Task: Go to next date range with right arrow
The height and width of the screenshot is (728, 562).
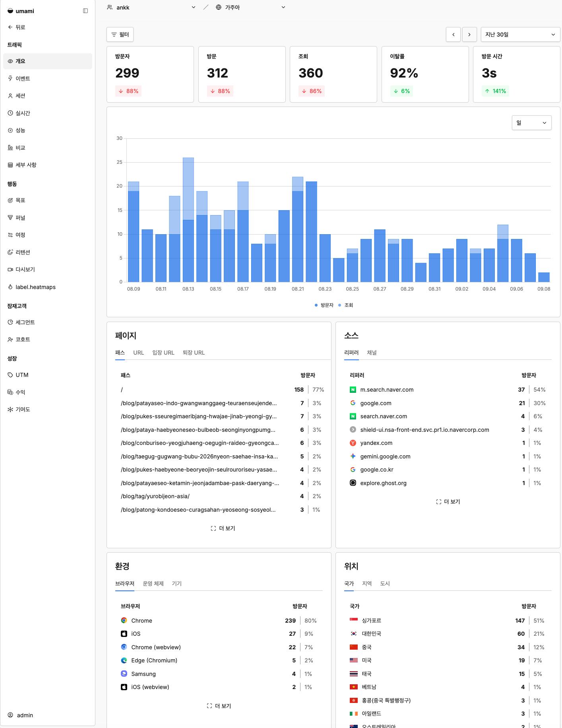Action: coord(469,35)
